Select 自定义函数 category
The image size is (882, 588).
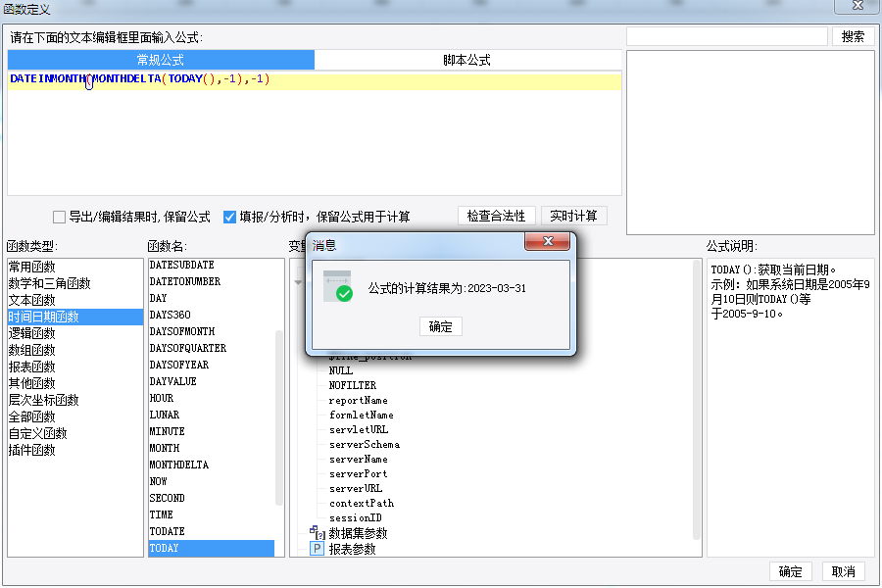pyautogui.click(x=75, y=433)
